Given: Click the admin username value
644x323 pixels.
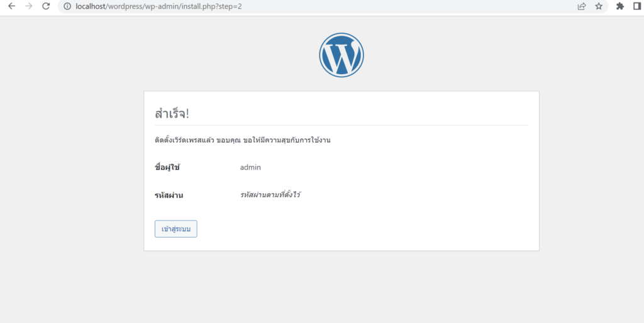Looking at the screenshot, I should tap(250, 168).
